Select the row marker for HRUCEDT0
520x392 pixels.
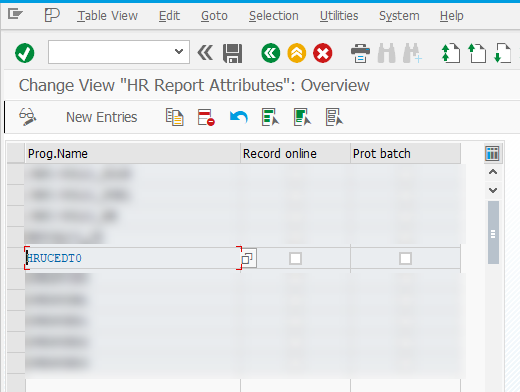[16, 258]
